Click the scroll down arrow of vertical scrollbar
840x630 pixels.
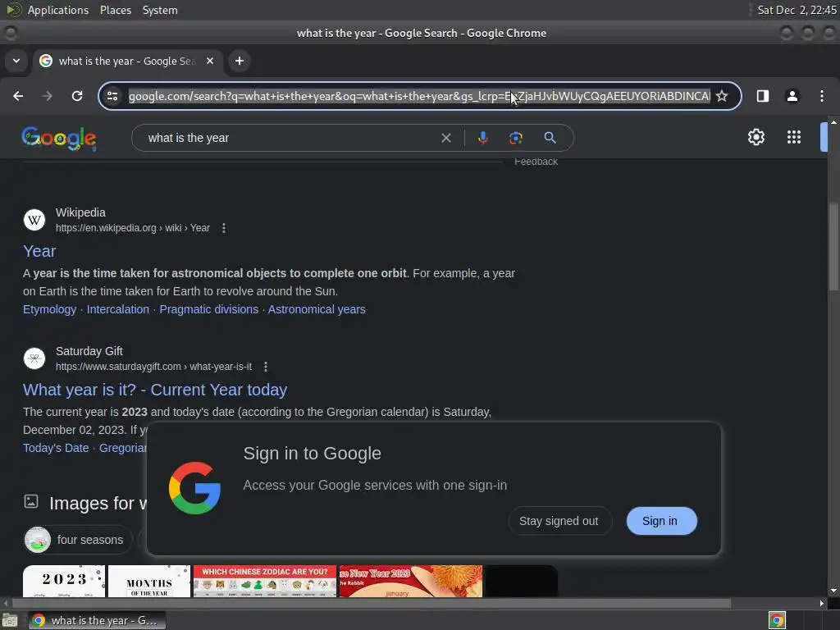pos(833,591)
